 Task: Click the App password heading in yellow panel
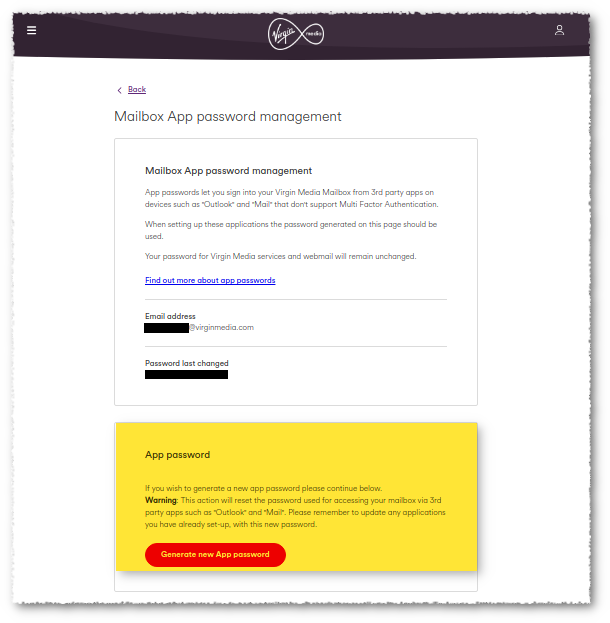click(177, 455)
